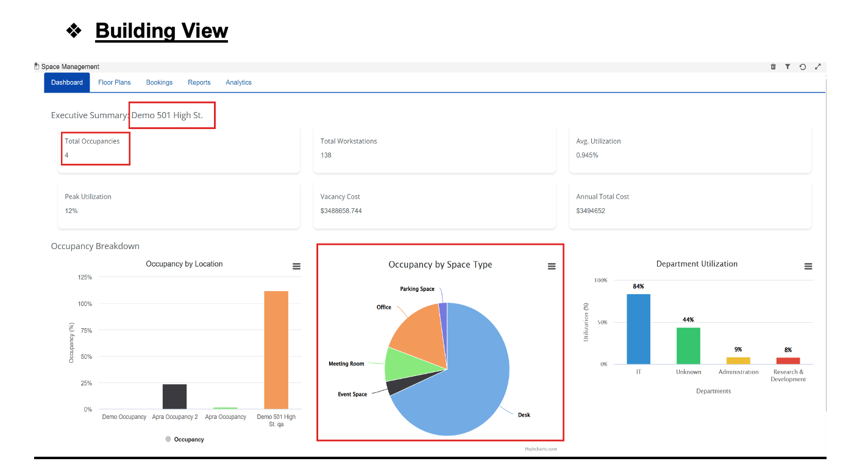
Task: Click the blue IT department bar
Action: pyautogui.click(x=638, y=329)
